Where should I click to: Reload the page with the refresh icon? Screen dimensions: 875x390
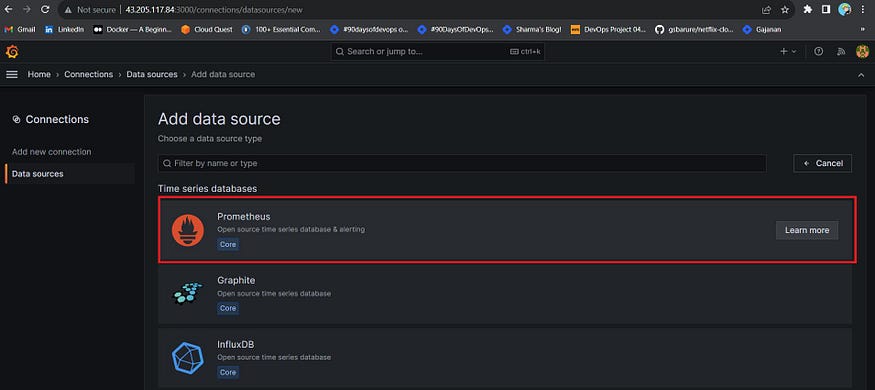pyautogui.click(x=45, y=9)
